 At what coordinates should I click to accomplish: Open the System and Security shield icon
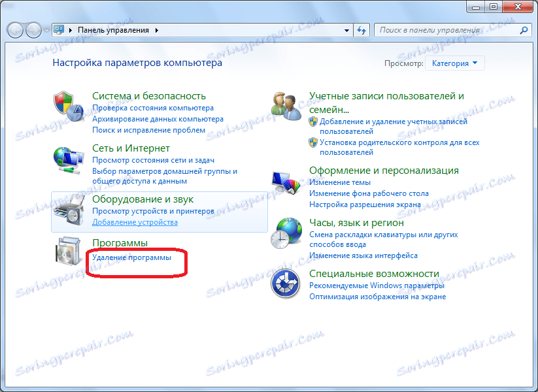69,106
